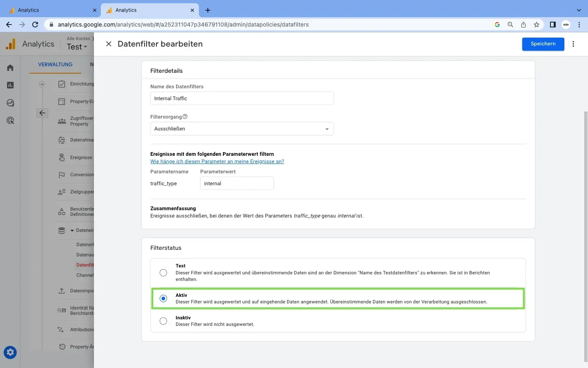588x368 pixels.
Task: Click the Benutzerdefinierte Definitionen shapes icon
Action: (x=62, y=211)
